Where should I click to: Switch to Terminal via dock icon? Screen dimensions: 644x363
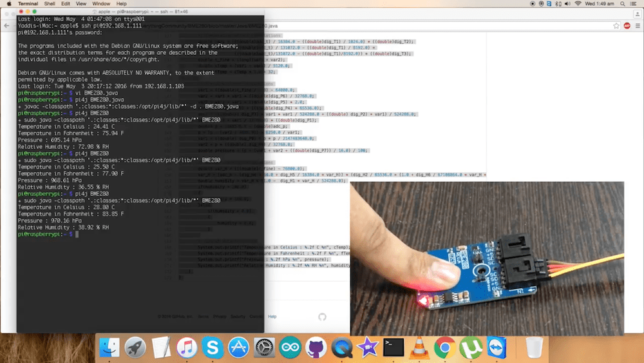click(x=393, y=348)
